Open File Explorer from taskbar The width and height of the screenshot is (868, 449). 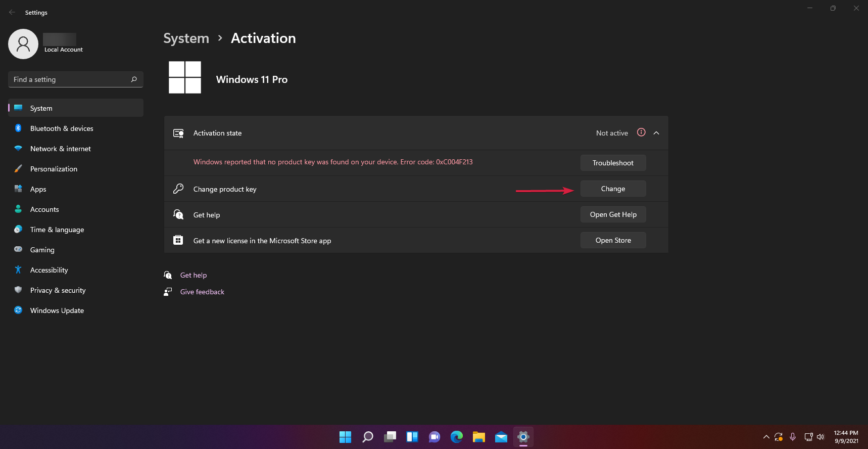tap(479, 437)
